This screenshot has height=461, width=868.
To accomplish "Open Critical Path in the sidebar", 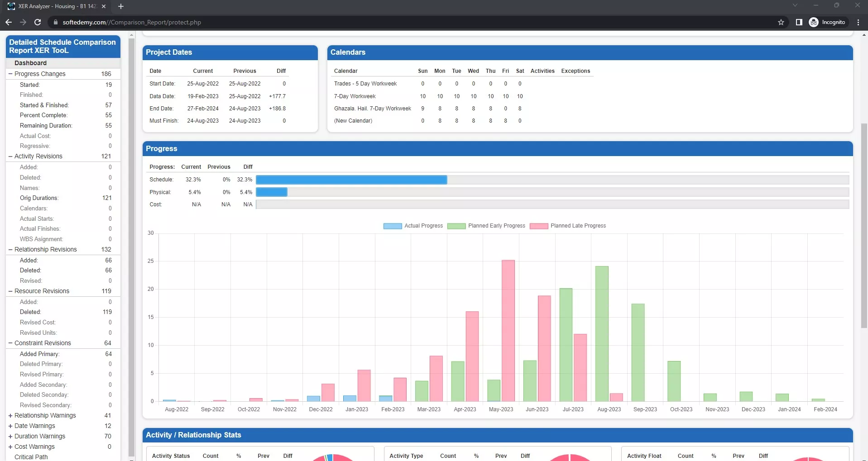I will [x=31, y=456].
